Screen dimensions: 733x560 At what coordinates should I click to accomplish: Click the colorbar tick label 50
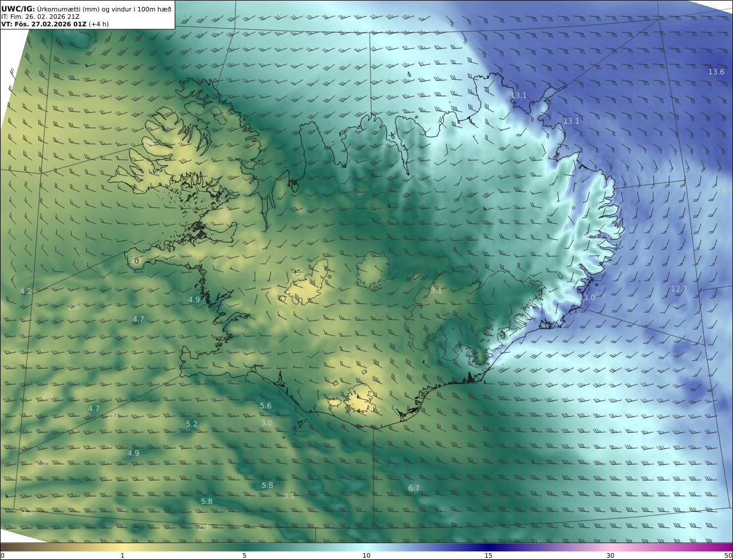point(728,555)
